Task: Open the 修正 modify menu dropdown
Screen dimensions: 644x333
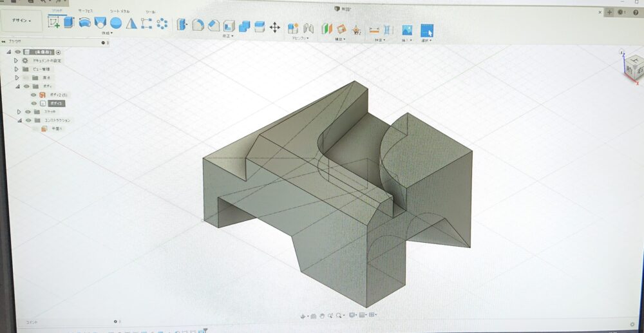Action: 228,36
